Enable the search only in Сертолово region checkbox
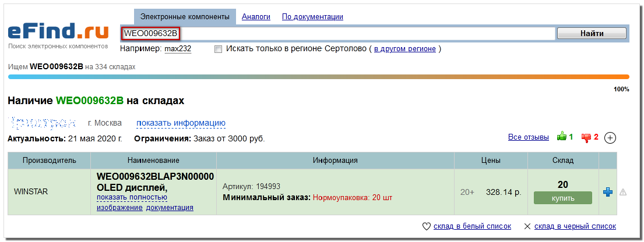Viewport: 644px width, 242px height. click(219, 49)
